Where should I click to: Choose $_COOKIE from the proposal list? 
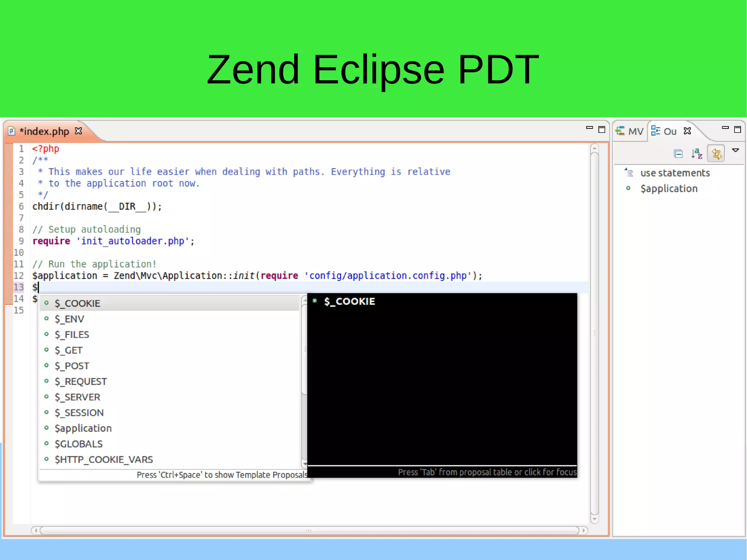169,303
